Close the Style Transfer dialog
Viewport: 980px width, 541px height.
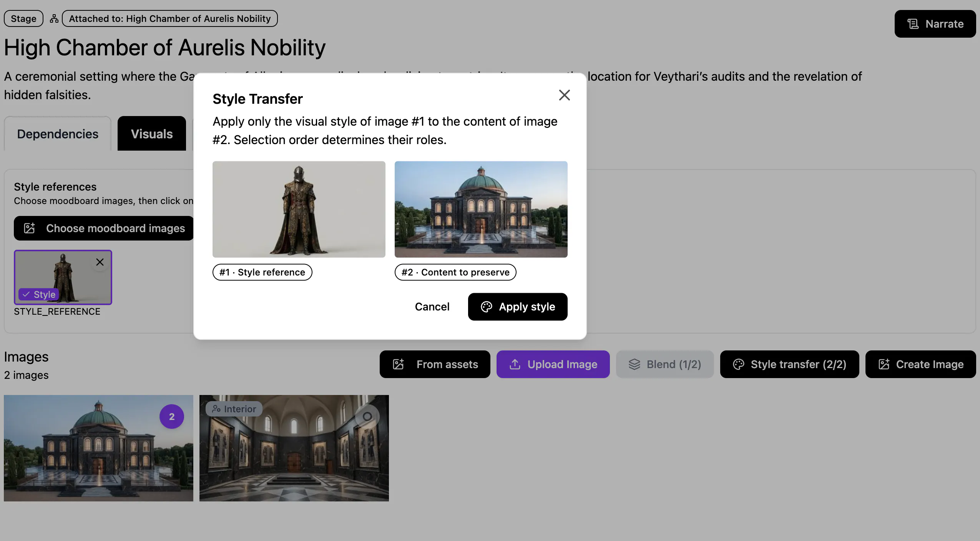[564, 95]
